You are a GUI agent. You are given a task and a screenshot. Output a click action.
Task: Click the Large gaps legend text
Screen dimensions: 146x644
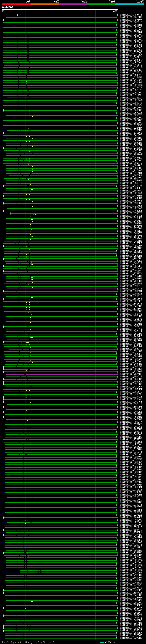pyautogui.click(x=10, y=642)
